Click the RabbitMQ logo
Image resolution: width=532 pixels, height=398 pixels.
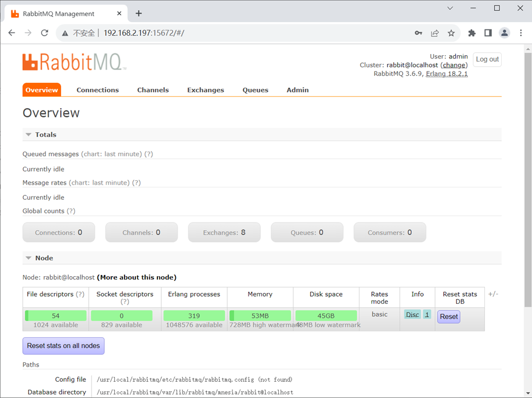click(x=74, y=62)
